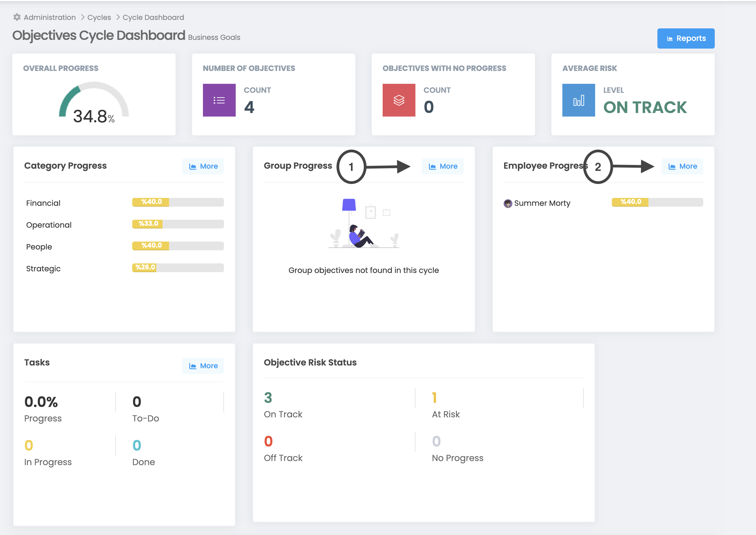756x535 pixels.
Task: Open More in Group Progress
Action: coord(442,166)
